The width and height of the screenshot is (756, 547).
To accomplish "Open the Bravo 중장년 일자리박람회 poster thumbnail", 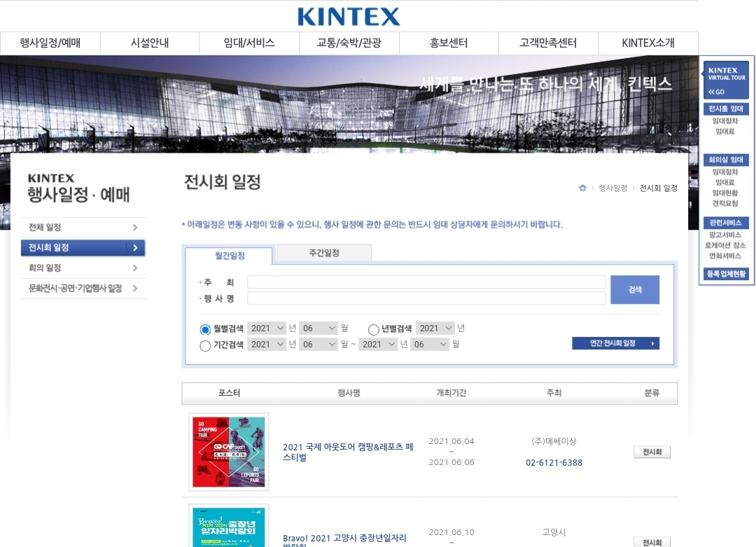I will click(x=228, y=526).
